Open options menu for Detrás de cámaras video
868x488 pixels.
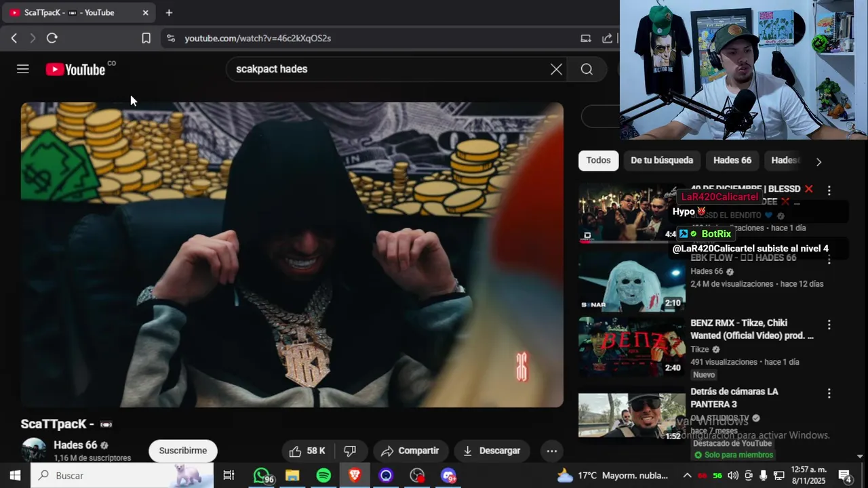click(x=829, y=393)
